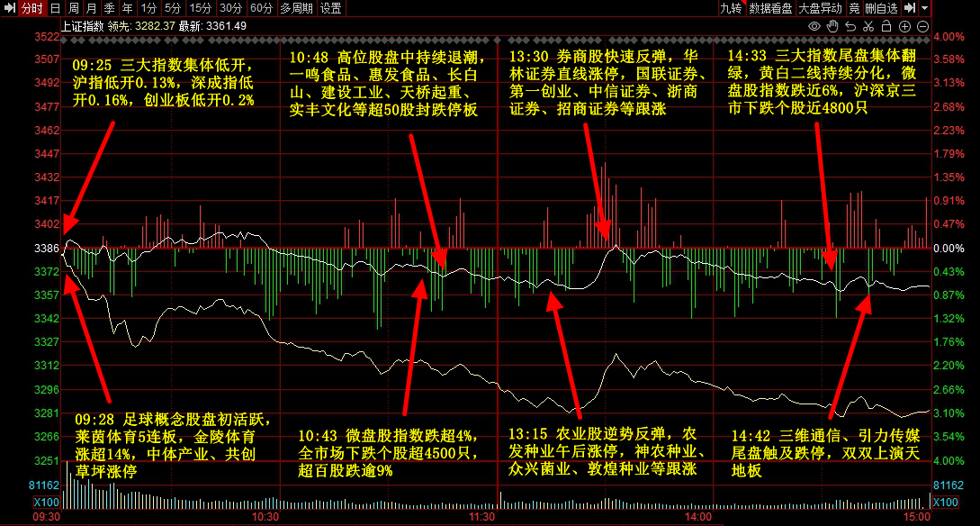980x526 pixels.
Task: Select the 分时 intraday tab
Action: pyautogui.click(x=31, y=8)
